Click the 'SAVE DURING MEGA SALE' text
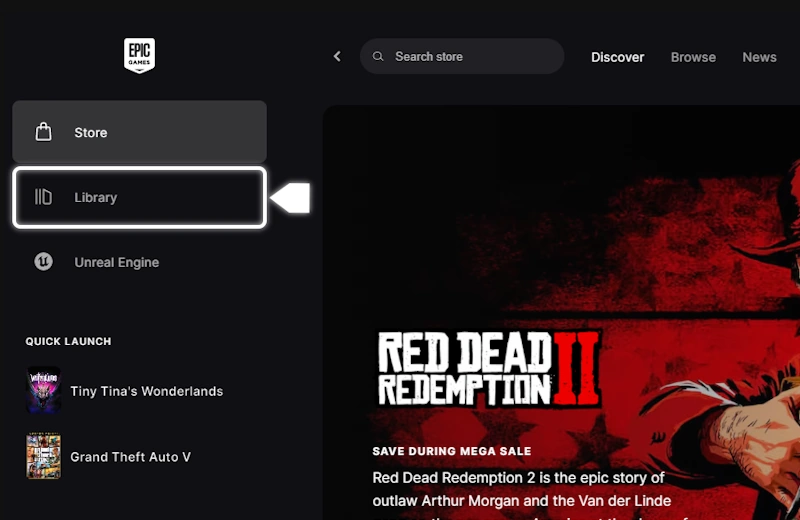This screenshot has height=520, width=800. coord(452,451)
